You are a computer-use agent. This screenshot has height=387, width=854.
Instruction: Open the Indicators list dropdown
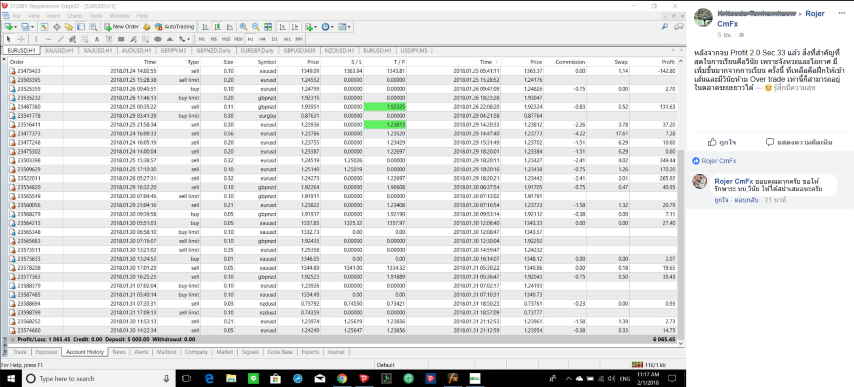point(311,27)
